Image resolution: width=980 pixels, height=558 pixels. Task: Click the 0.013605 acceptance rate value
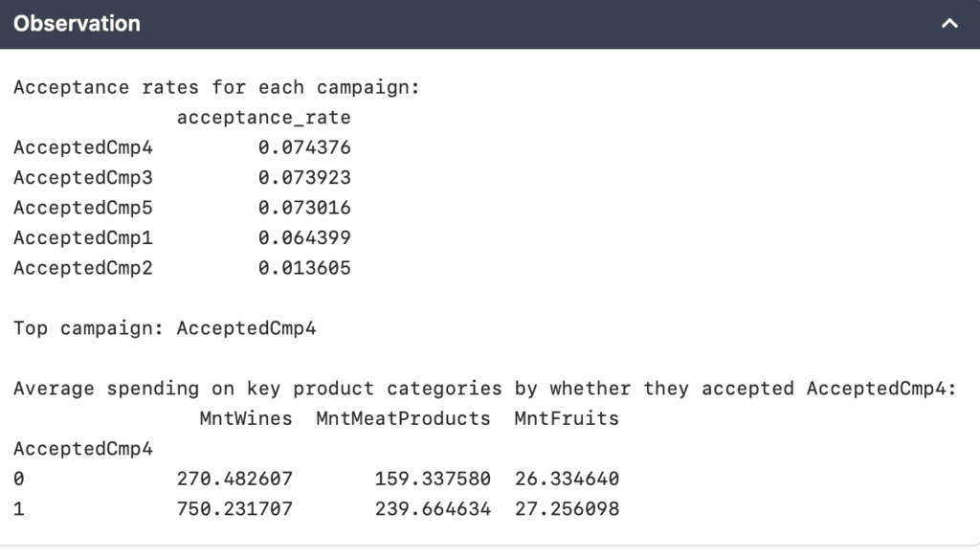pyautogui.click(x=304, y=268)
